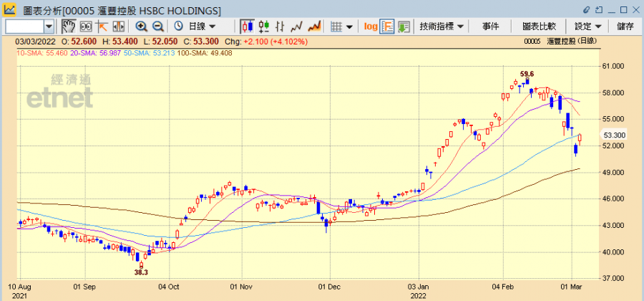Screen dimensions: 644x301
Task: Zoom out with the minus magnifier
Action: pyautogui.click(x=157, y=27)
